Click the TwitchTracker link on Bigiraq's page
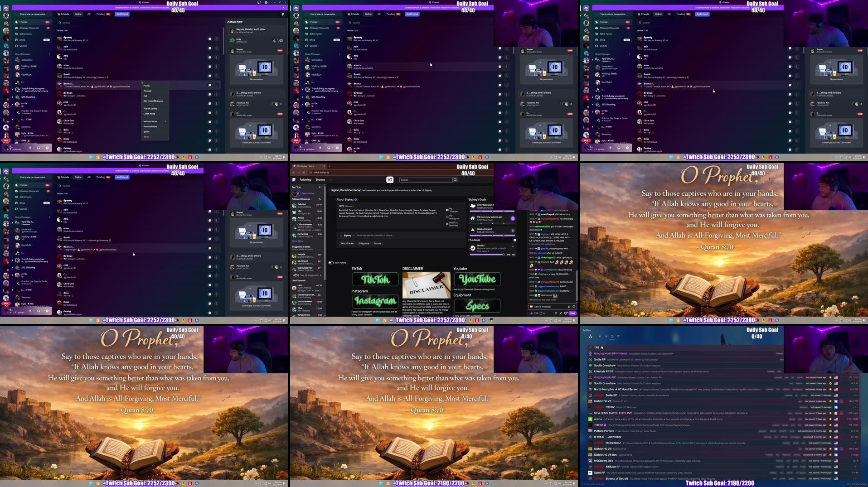This screenshot has height=487, width=868. pyautogui.click(x=348, y=243)
